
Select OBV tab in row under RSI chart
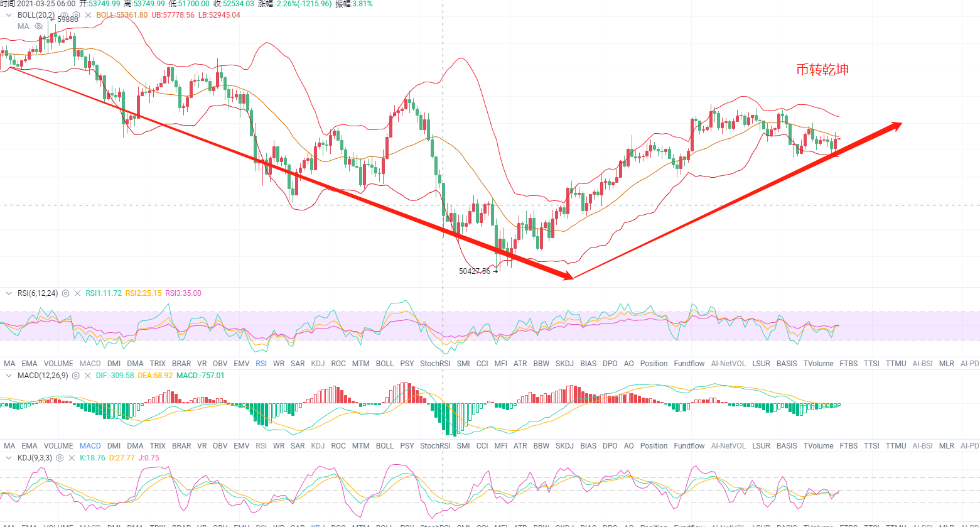pos(220,364)
